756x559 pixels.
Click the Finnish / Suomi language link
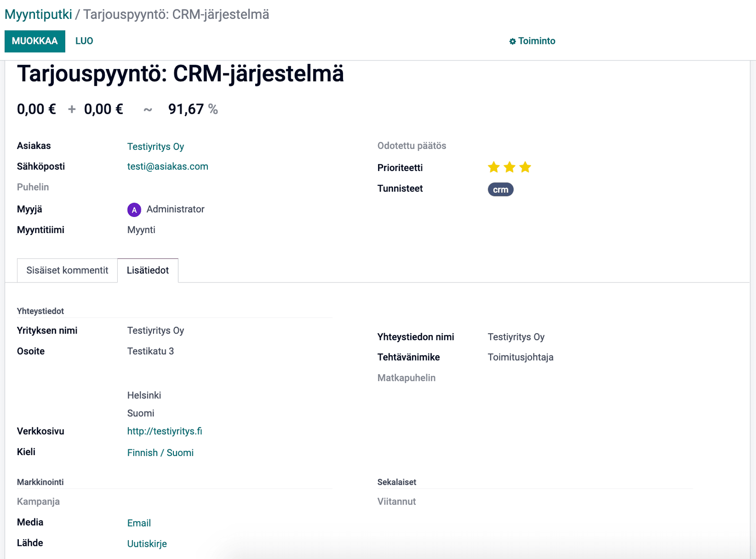[x=160, y=453]
